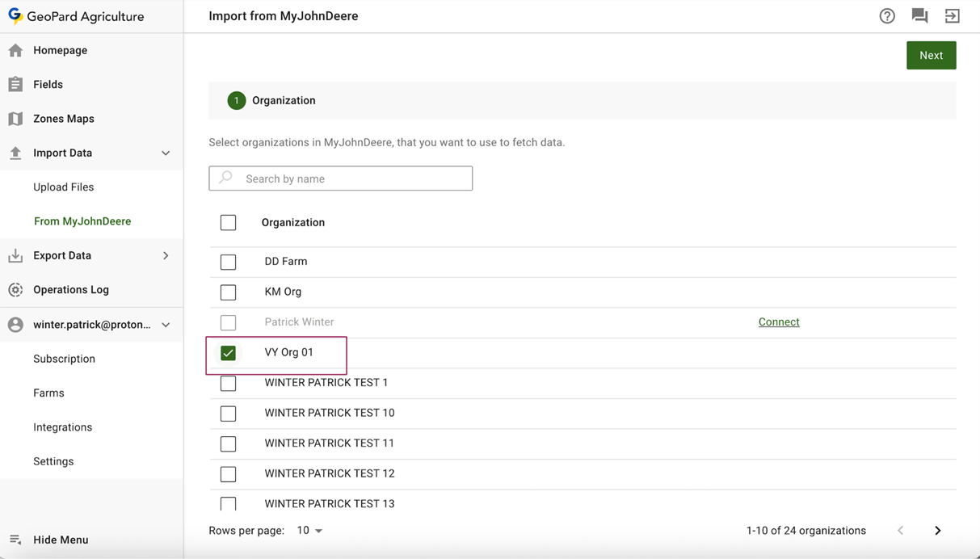The height and width of the screenshot is (559, 980).
Task: Click the Hide Menu icon
Action: point(15,540)
